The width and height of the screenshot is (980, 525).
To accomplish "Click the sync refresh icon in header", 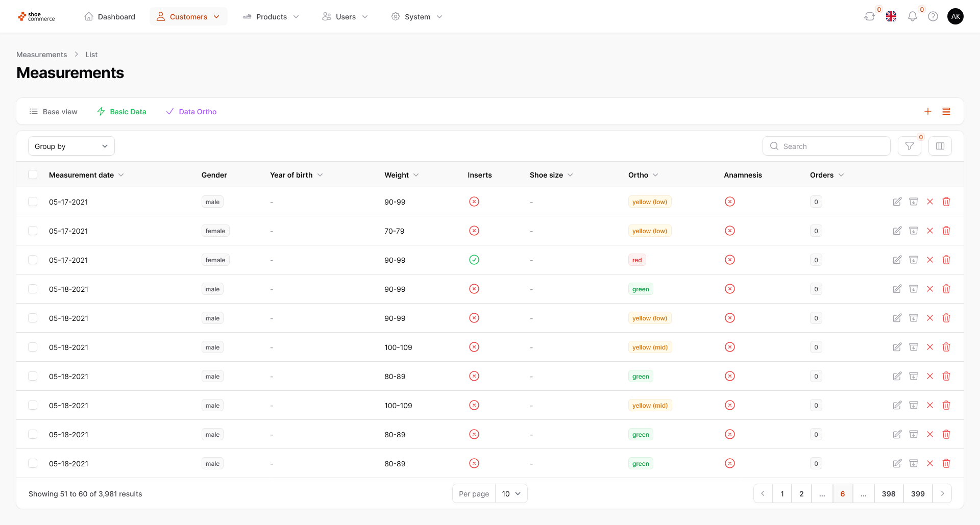I will click(869, 17).
